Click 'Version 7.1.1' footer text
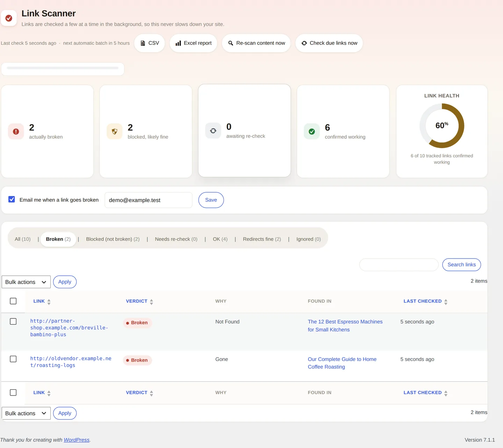The width and height of the screenshot is (503, 448). point(480,440)
